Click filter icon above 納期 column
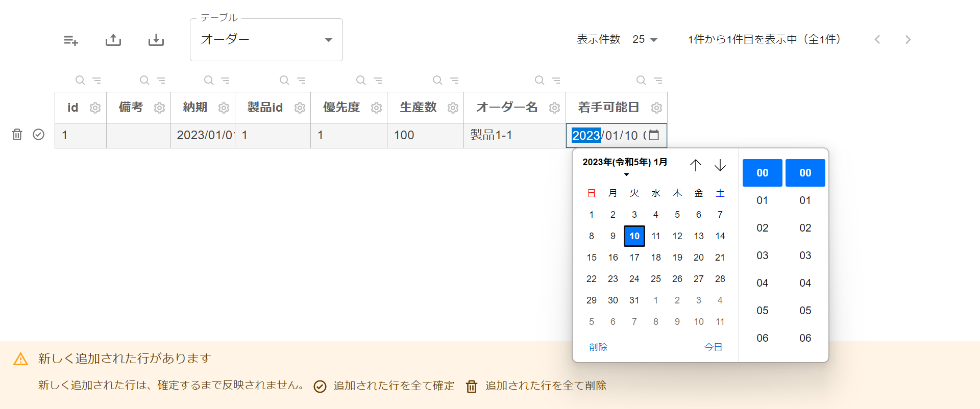 tap(225, 80)
